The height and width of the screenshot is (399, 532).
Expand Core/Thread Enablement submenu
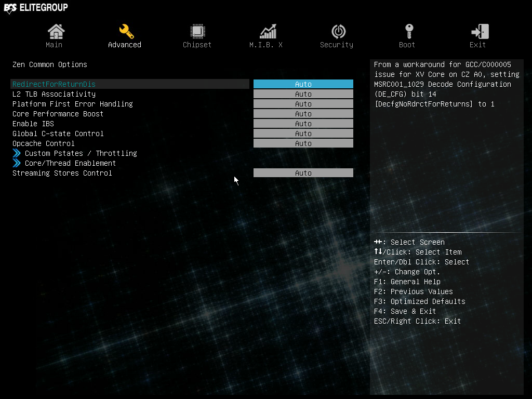pos(70,163)
